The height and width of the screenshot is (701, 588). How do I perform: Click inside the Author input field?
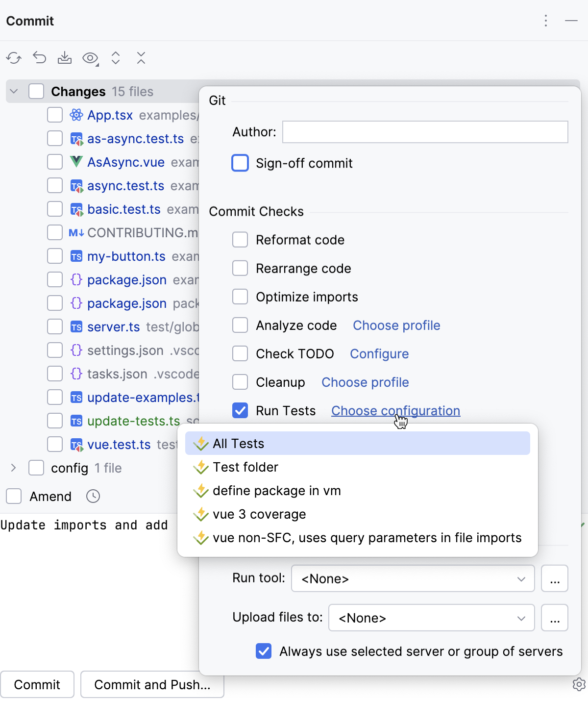pyautogui.click(x=424, y=131)
